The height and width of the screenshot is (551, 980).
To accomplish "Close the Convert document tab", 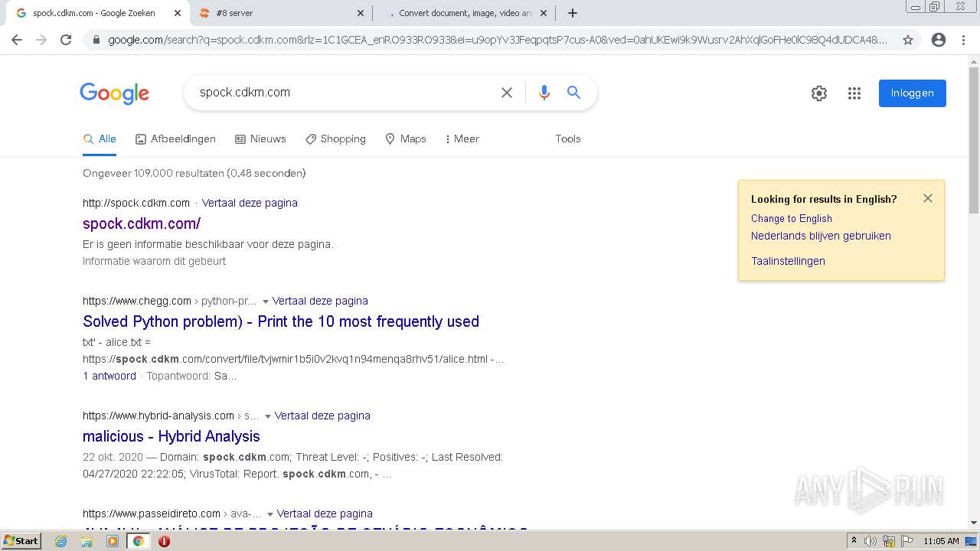I will click(544, 13).
